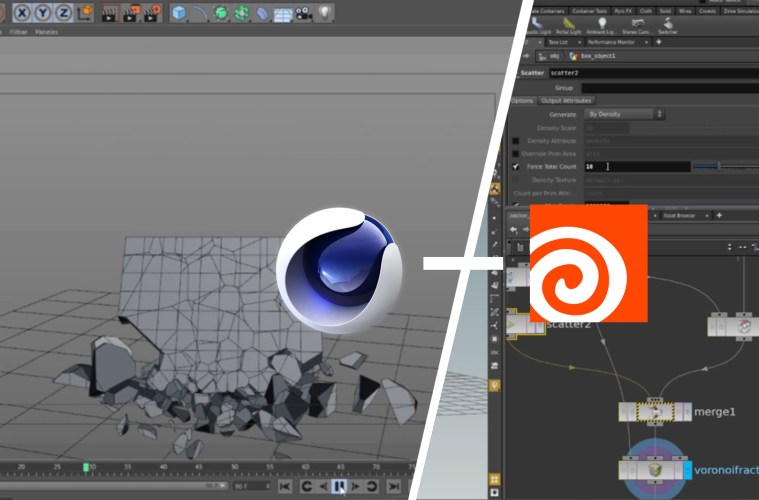The image size is (759, 500).
Task: Click the purple Deformer capsule icon
Action: coord(262,13)
